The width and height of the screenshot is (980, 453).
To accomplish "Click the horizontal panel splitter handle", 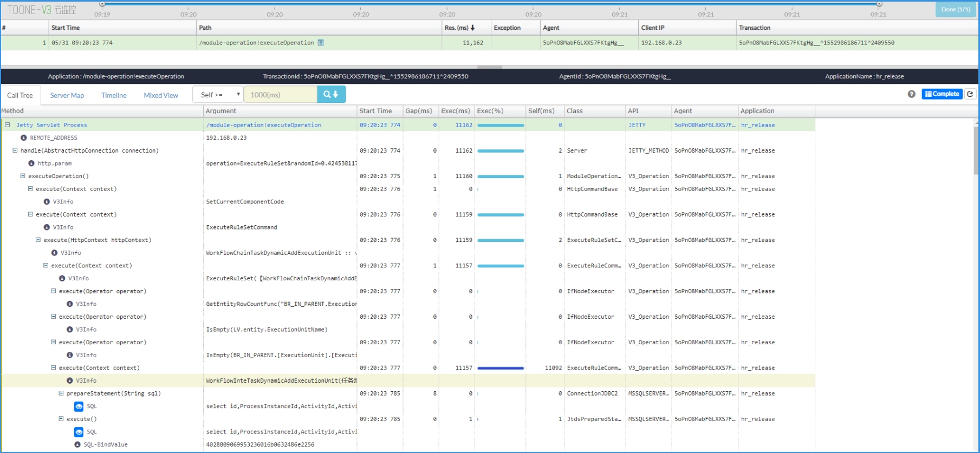I will point(490,67).
